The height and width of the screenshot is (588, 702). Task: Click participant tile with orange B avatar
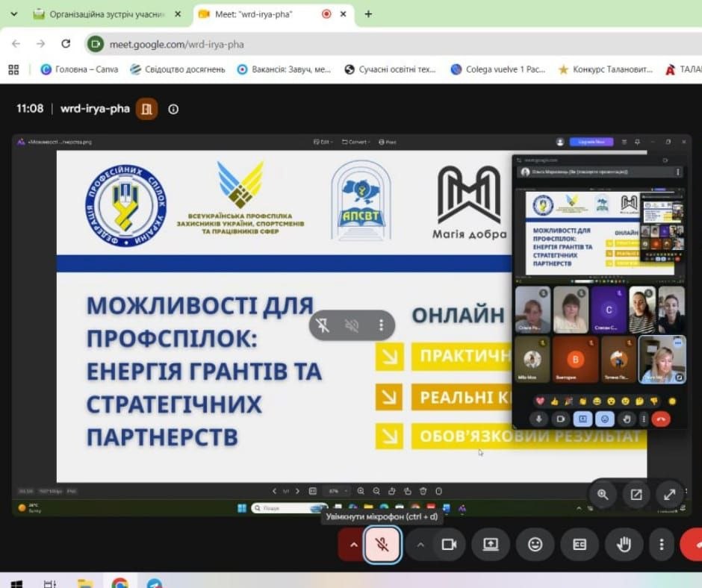575,359
